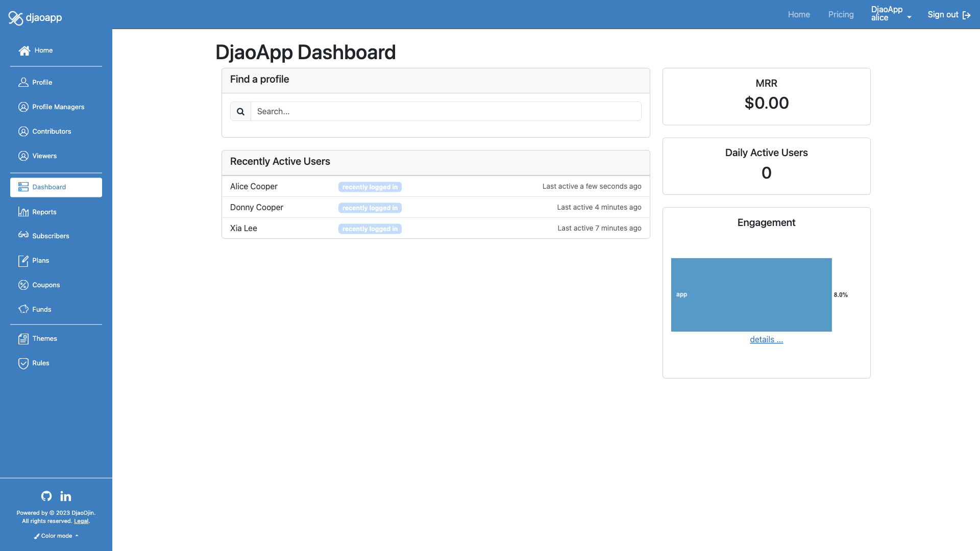Viewport: 980px width, 551px height.
Task: Focus the profile Search field
Action: pos(446,112)
